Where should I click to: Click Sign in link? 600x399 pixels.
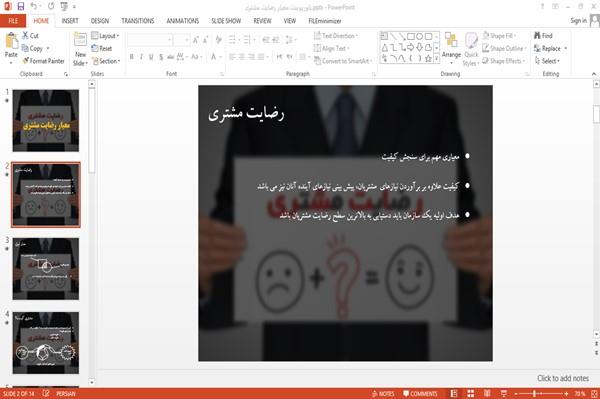click(578, 21)
